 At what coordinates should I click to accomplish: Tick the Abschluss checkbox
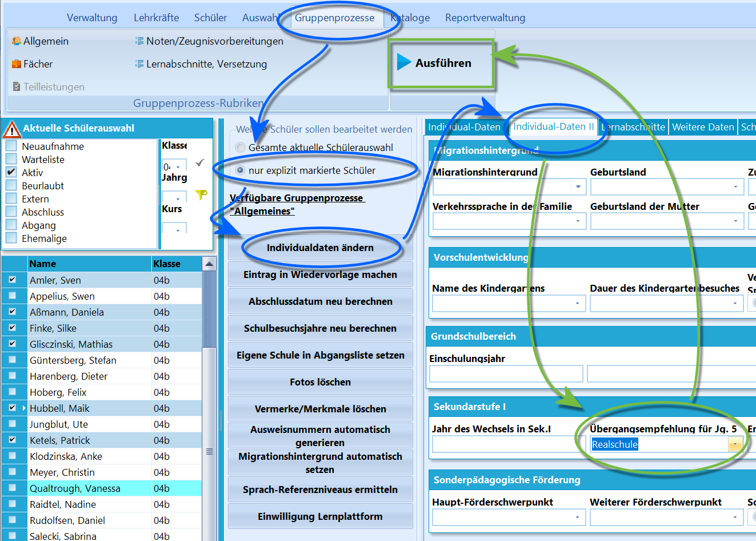coord(11,212)
